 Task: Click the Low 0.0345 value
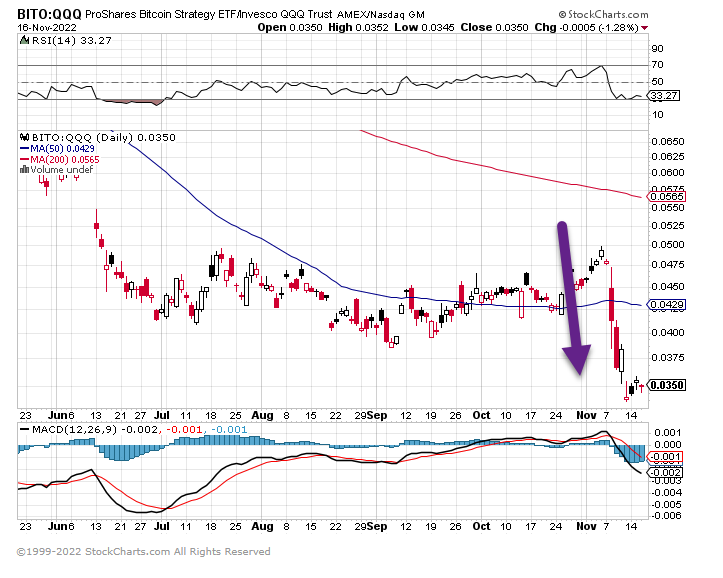tap(424, 28)
